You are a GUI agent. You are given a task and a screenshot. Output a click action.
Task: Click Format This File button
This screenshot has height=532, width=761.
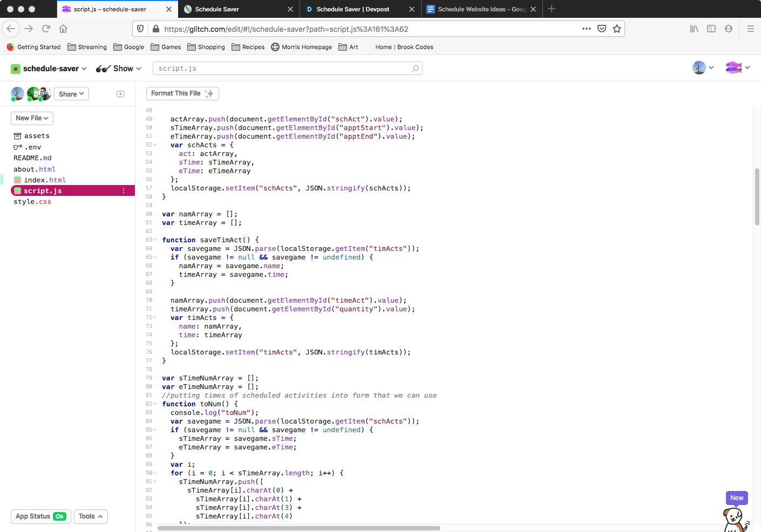[182, 93]
